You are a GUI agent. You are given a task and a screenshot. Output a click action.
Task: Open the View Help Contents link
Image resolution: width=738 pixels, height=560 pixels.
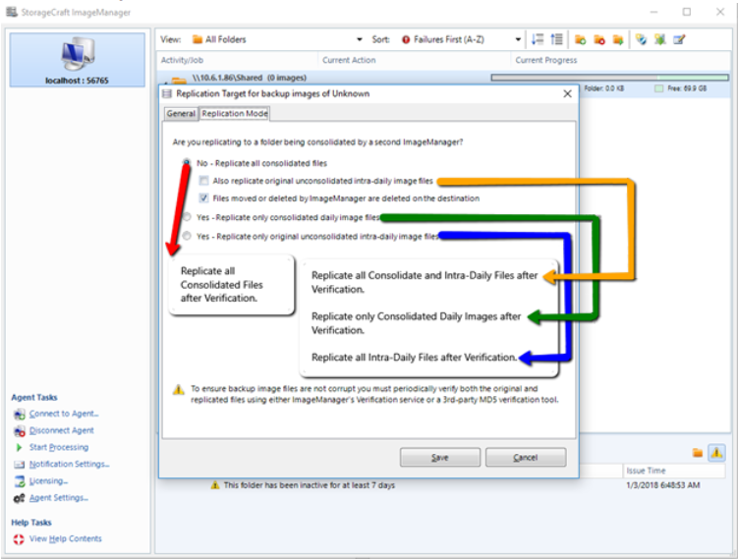(x=66, y=538)
